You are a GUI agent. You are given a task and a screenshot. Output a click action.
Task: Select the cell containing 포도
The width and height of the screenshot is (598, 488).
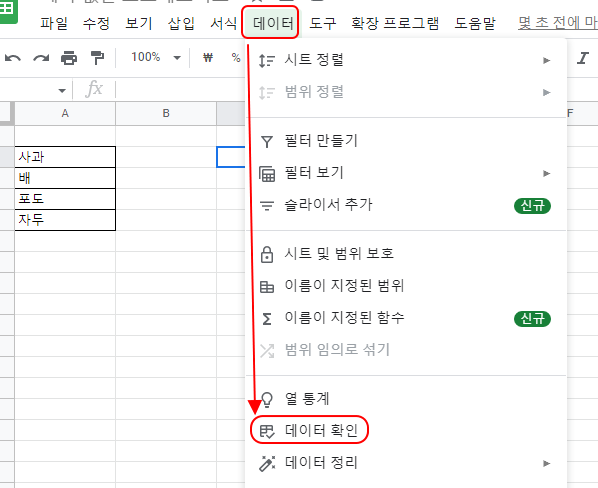click(65, 199)
